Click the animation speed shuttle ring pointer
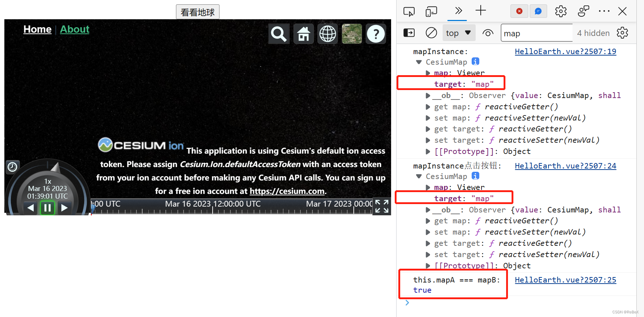Screen dimensions: 644x317 coord(56,167)
